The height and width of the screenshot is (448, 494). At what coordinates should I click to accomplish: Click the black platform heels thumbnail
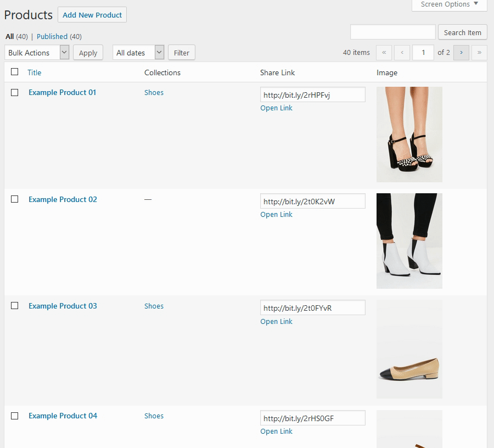pyautogui.click(x=409, y=134)
